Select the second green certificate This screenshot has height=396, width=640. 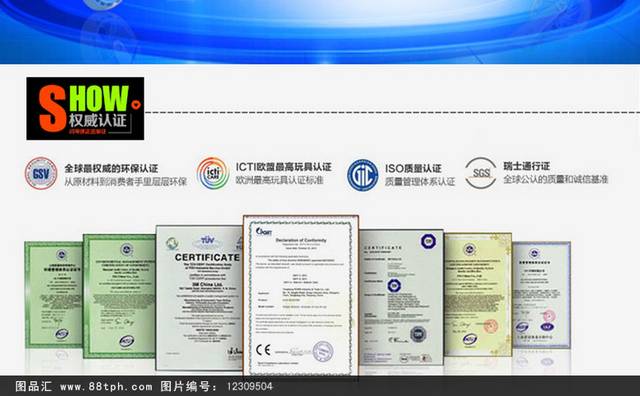coord(119,296)
